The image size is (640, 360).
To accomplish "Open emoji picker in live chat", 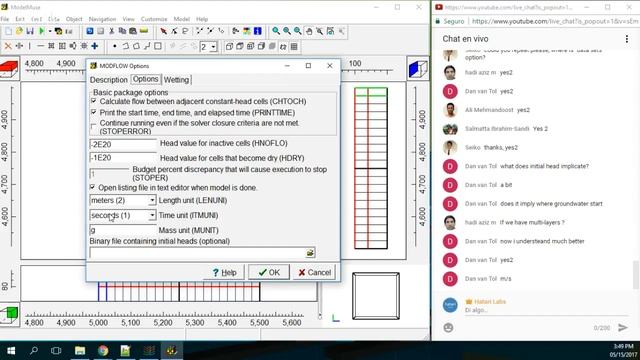I will point(448,328).
